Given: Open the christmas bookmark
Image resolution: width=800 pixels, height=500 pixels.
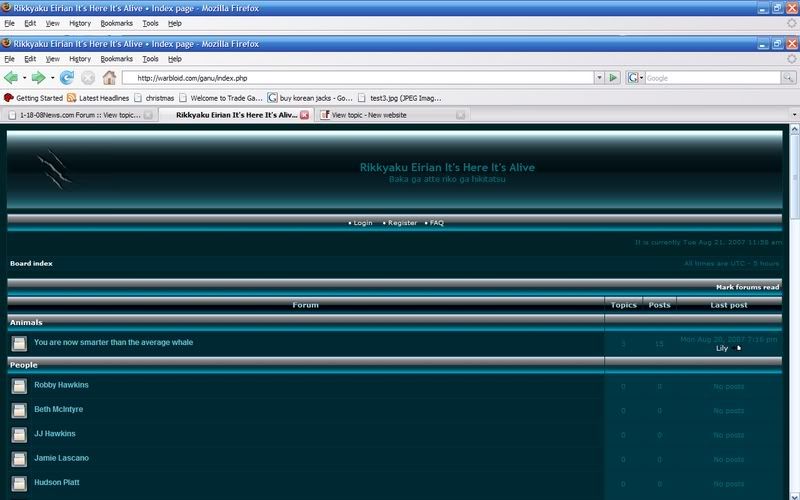Looking at the screenshot, I should click(154, 98).
